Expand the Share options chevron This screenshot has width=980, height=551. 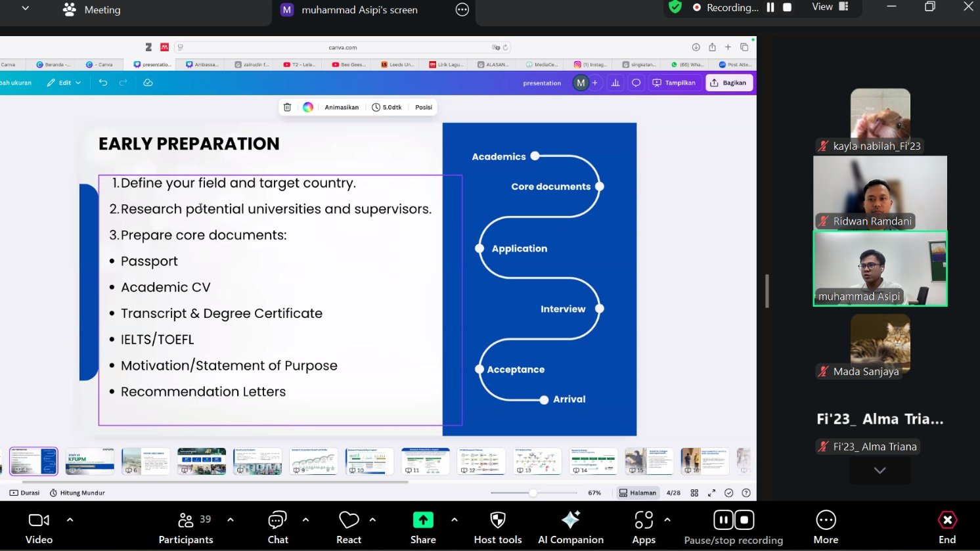pos(455,519)
